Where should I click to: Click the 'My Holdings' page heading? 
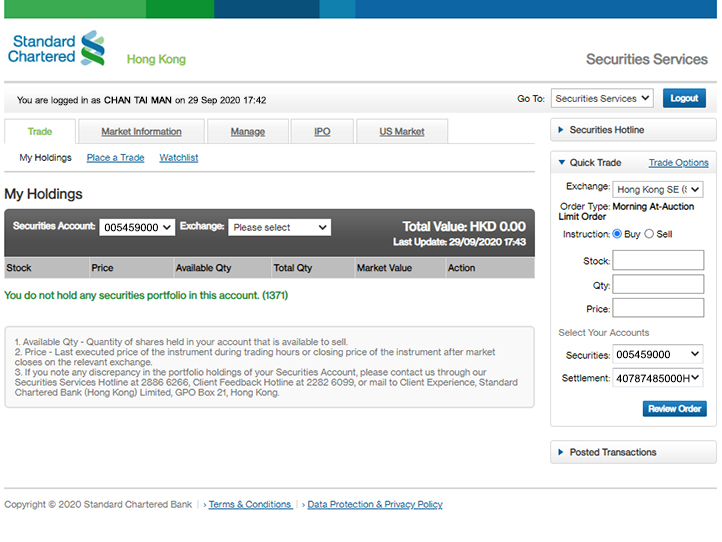43,194
